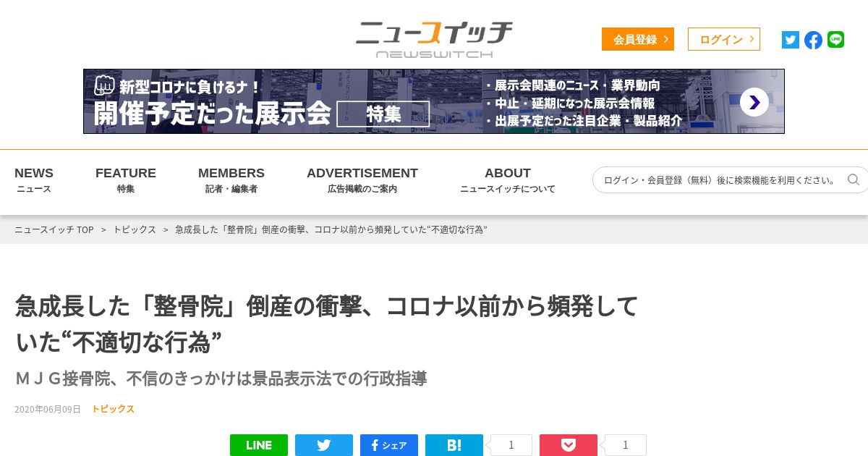Bookmark article with Hatena B! button
The height and width of the screenshot is (456, 868).
(454, 445)
